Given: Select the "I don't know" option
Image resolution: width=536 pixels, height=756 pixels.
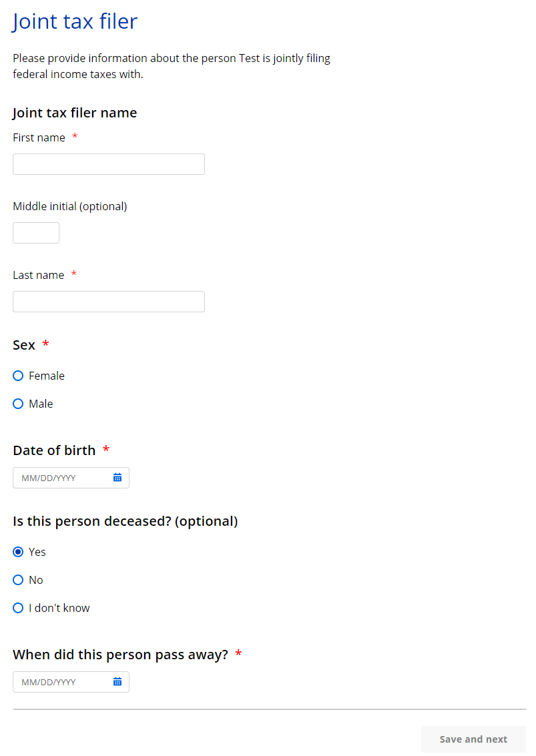Looking at the screenshot, I should [x=19, y=609].
